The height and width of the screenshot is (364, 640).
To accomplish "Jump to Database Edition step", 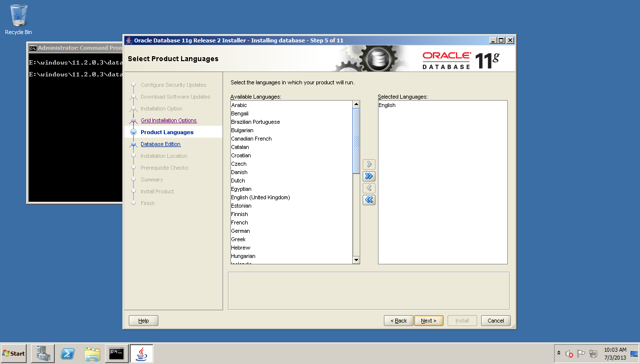I will tap(160, 144).
